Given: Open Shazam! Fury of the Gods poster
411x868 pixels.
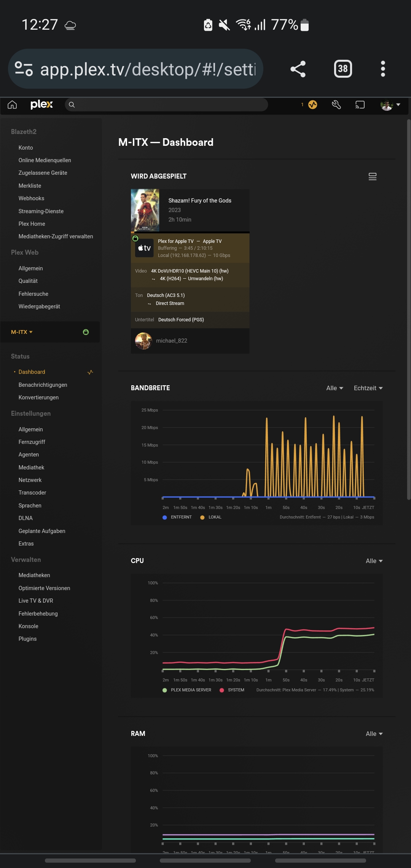Looking at the screenshot, I should pos(145,210).
